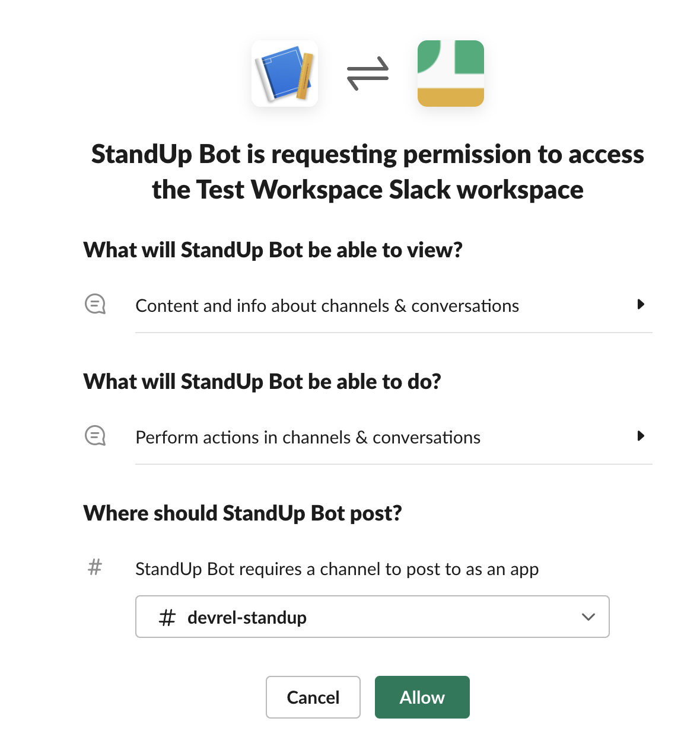This screenshot has height=747, width=700.
Task: Click the disclosure triangle for action permissions
Action: 641,436
